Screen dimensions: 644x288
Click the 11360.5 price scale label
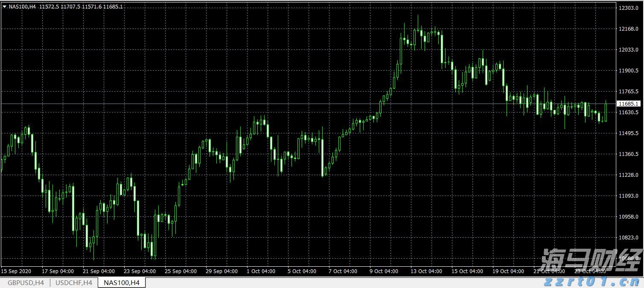pyautogui.click(x=628, y=154)
